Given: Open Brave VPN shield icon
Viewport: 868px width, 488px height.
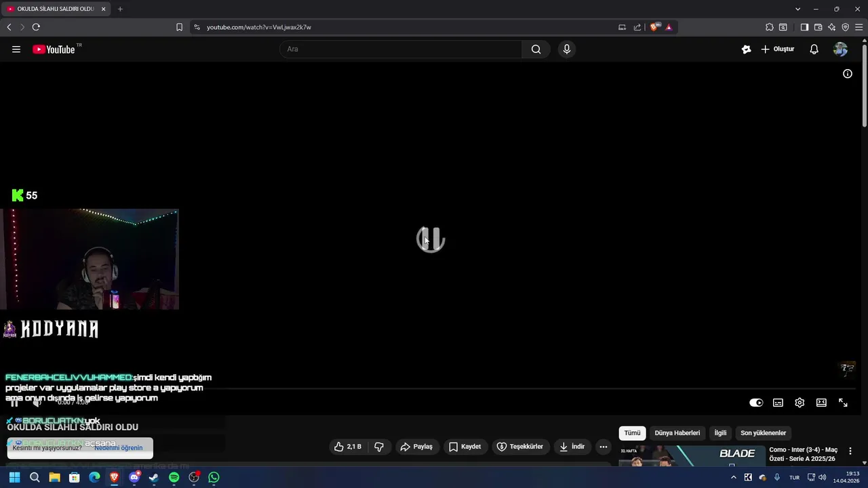Looking at the screenshot, I should click(845, 27).
